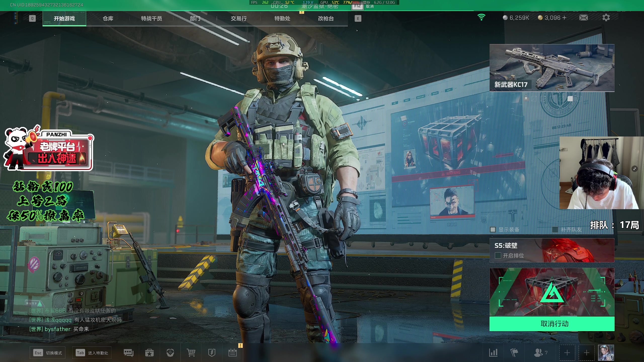Click the Q previous-tab key icon
644x362 pixels.
click(x=32, y=18)
